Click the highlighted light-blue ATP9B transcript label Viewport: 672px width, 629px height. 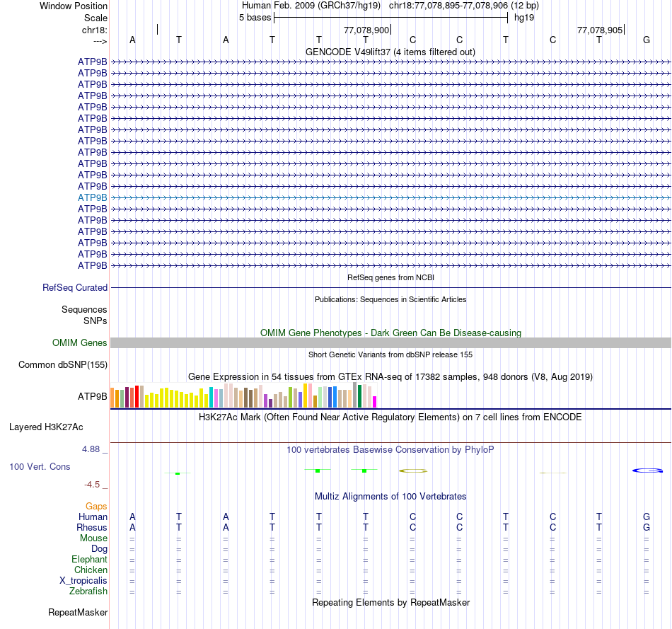coord(92,197)
